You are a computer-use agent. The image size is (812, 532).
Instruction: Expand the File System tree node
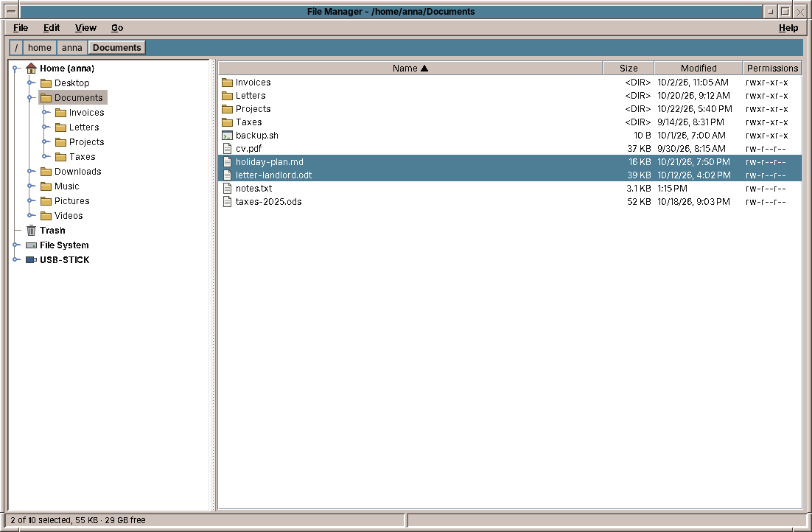coord(16,245)
